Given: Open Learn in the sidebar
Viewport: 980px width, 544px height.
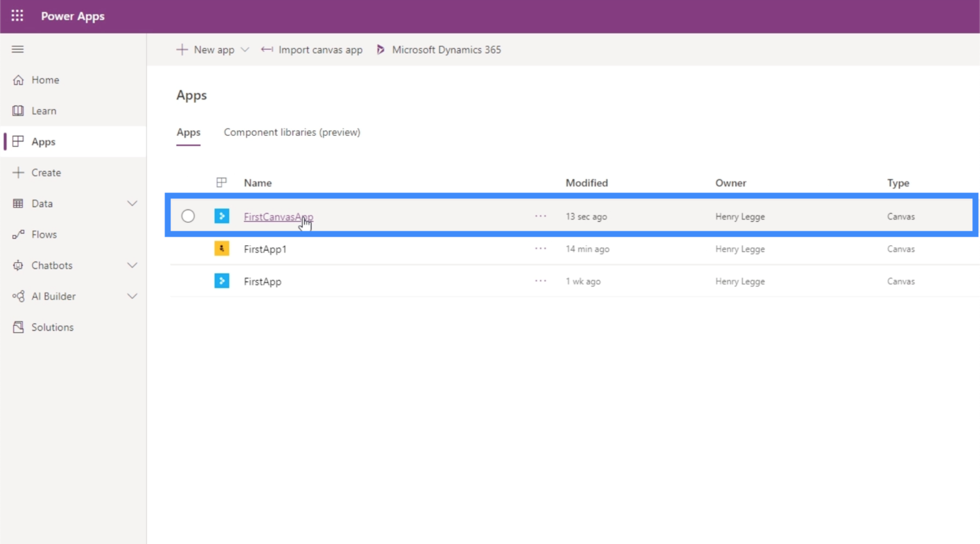Looking at the screenshot, I should pyautogui.click(x=73, y=111).
